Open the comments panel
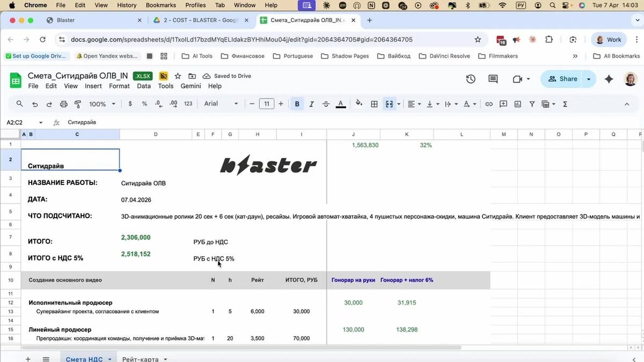This screenshot has width=644, height=362. [x=493, y=79]
